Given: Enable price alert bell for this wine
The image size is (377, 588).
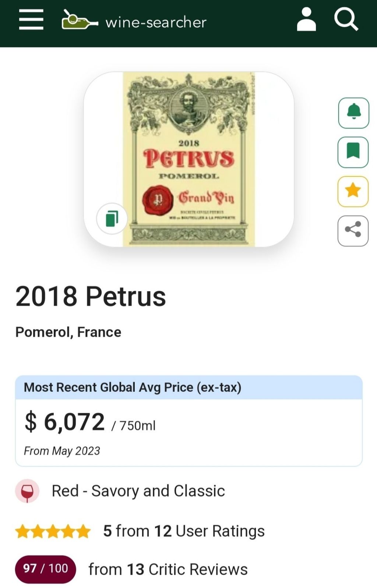Looking at the screenshot, I should coord(353,113).
